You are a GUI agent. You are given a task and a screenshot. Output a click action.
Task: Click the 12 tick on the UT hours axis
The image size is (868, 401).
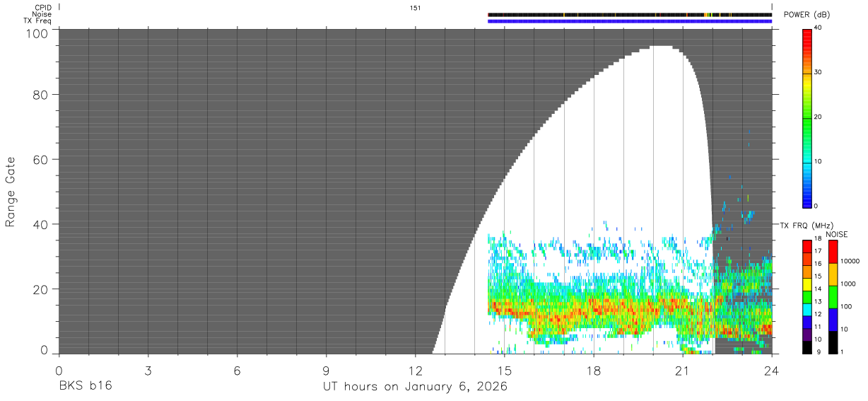pyautogui.click(x=415, y=371)
